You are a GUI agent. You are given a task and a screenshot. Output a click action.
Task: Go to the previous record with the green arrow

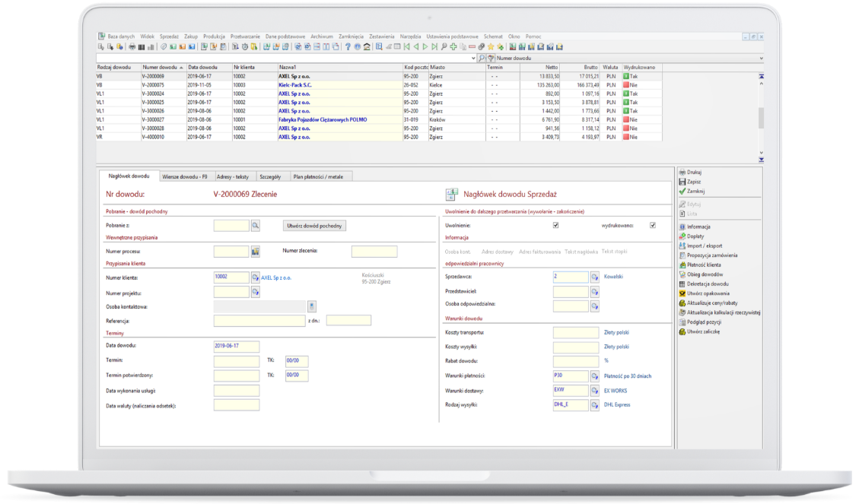coord(416,47)
